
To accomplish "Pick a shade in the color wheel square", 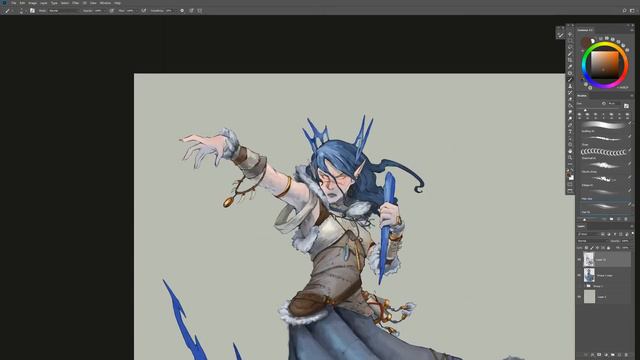I will pos(605,64).
